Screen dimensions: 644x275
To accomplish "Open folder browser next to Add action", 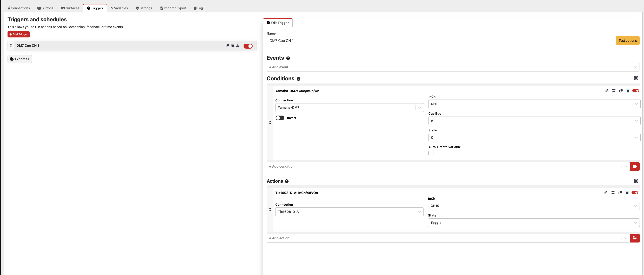I will 634,238.
